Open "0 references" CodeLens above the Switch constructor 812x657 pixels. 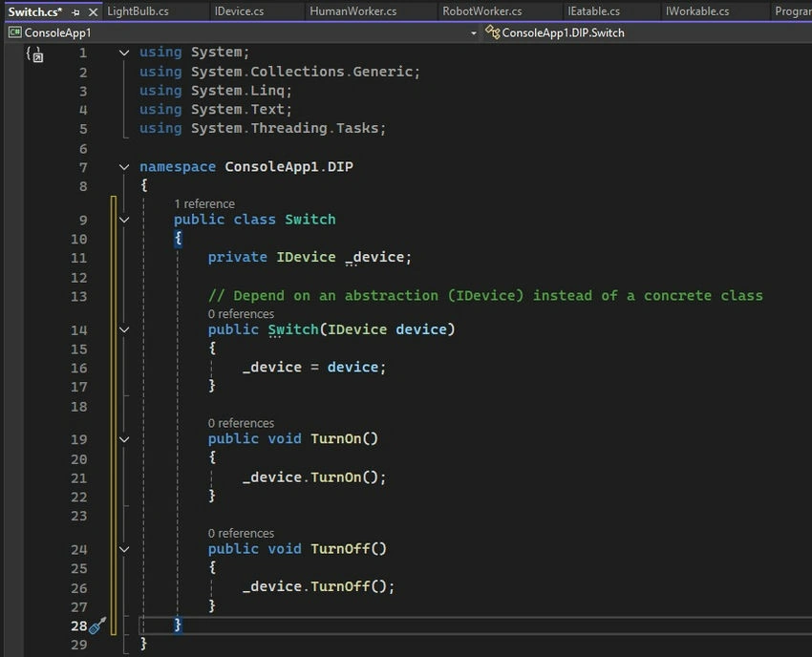click(242, 314)
